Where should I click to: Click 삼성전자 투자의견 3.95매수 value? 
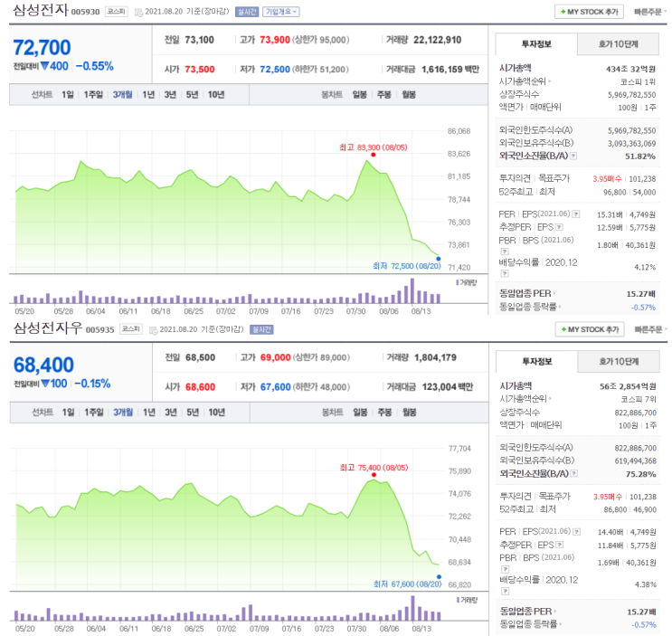pyautogui.click(x=607, y=179)
